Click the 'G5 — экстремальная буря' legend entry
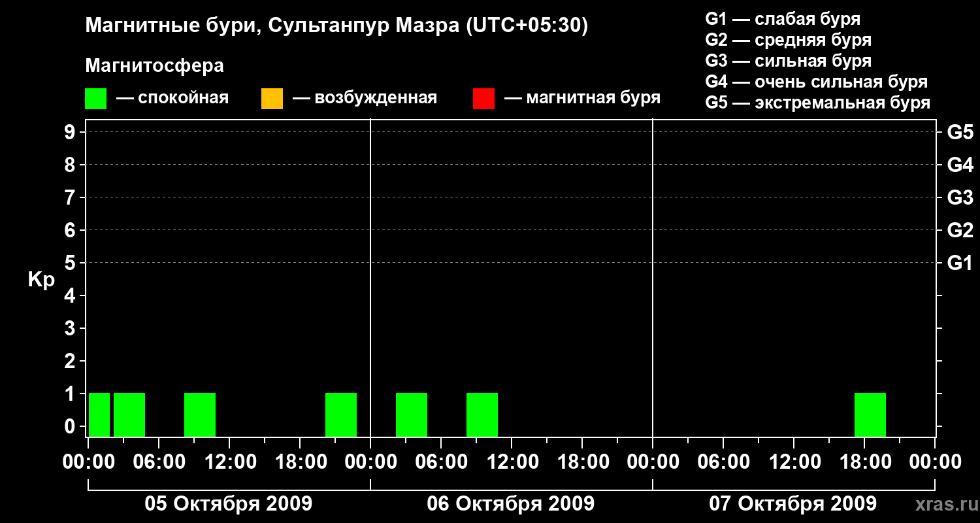This screenshot has height=523, width=980. (817, 103)
